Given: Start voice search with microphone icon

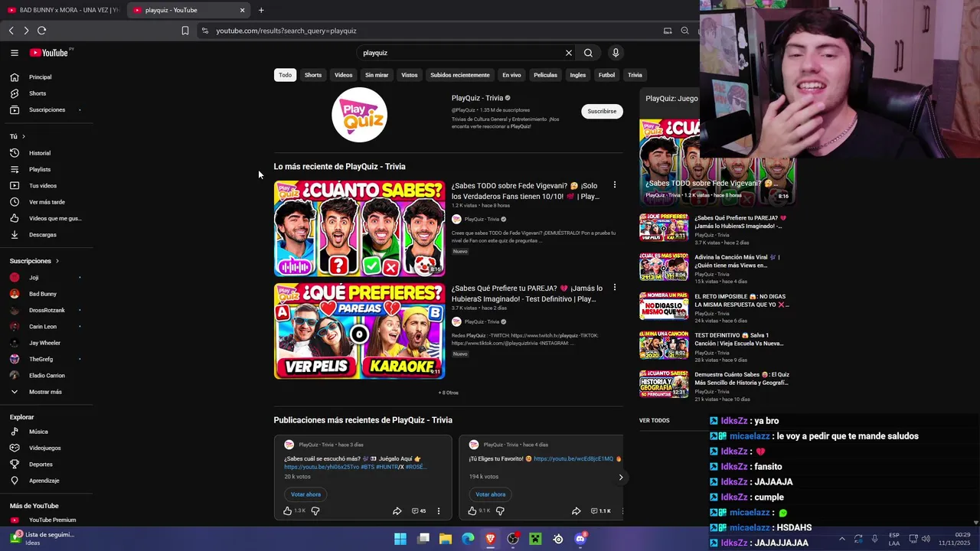Looking at the screenshot, I should click(x=616, y=53).
